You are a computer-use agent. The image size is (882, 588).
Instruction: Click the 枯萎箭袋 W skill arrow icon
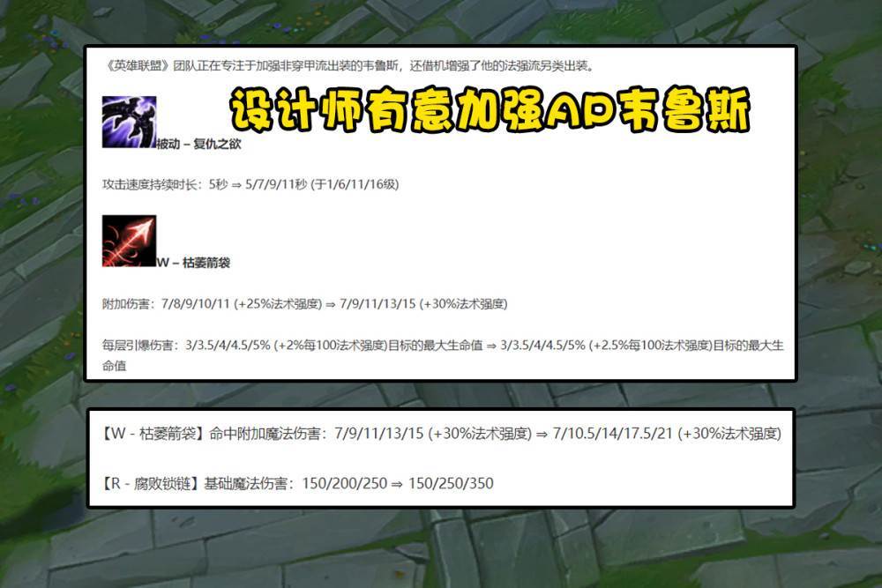pyautogui.click(x=129, y=241)
